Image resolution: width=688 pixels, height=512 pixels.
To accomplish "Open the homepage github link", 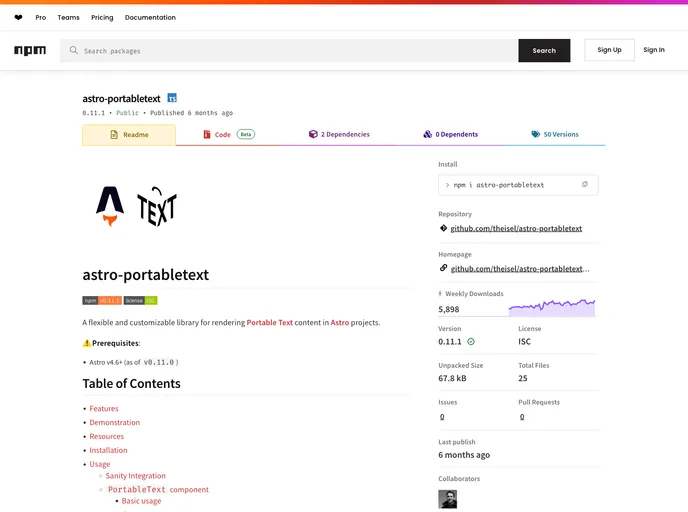I will [x=520, y=269].
